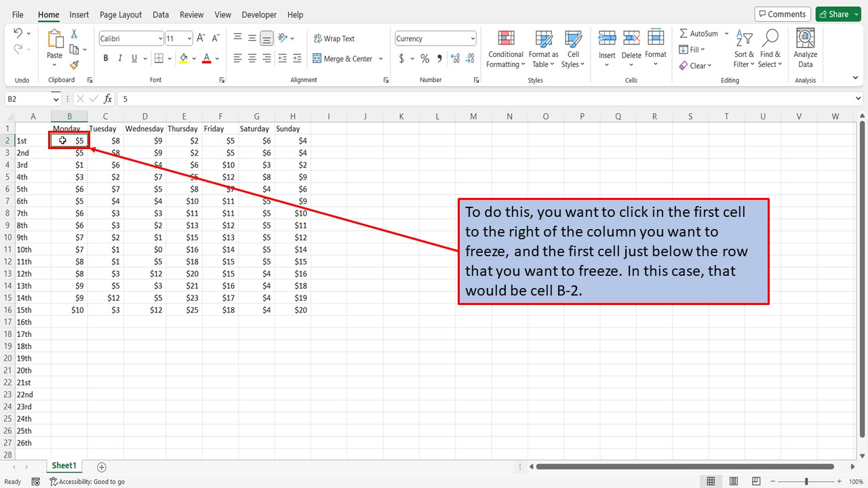Click inside the formula bar

[271, 98]
